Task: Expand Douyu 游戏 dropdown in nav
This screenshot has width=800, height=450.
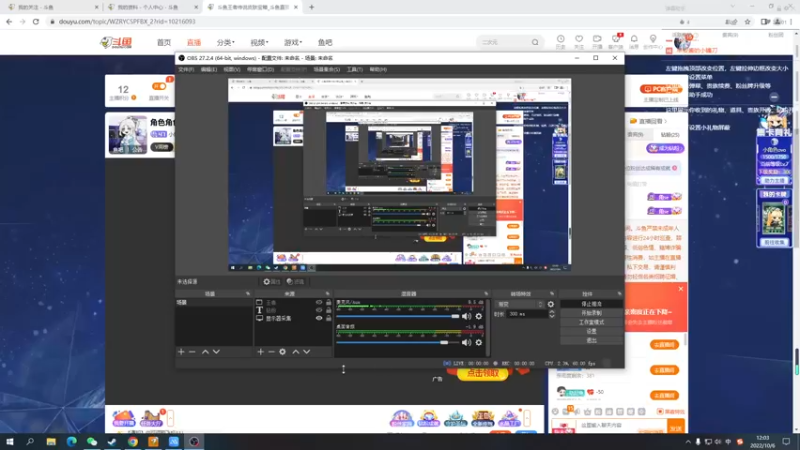Action: [293, 42]
